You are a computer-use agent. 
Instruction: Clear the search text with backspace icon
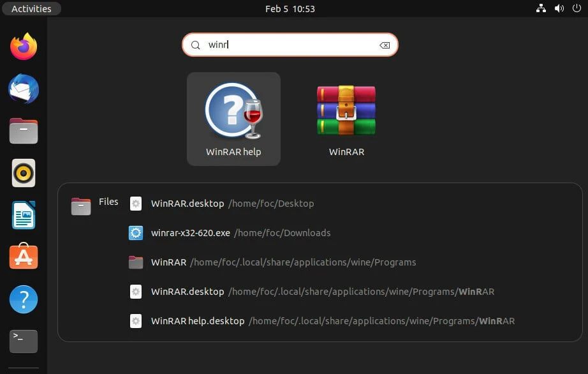pyautogui.click(x=384, y=45)
